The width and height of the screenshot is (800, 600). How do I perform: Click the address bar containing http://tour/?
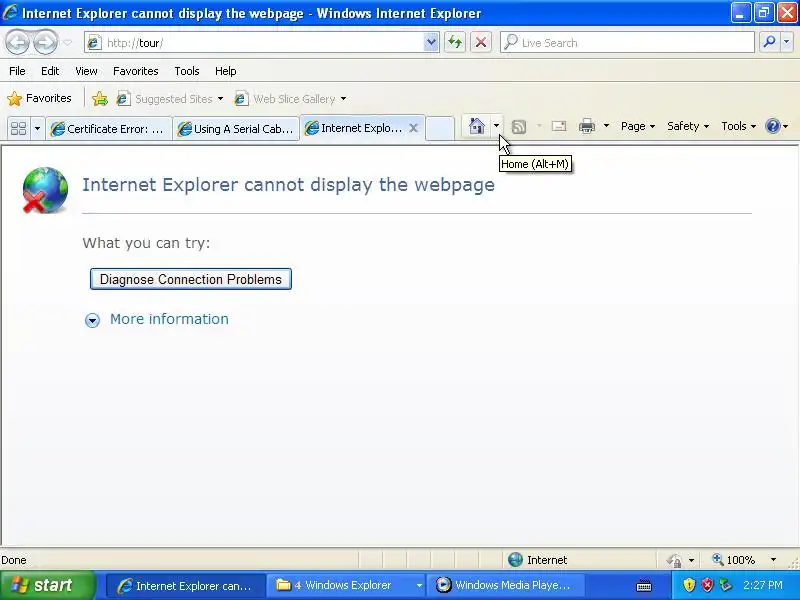click(x=254, y=43)
